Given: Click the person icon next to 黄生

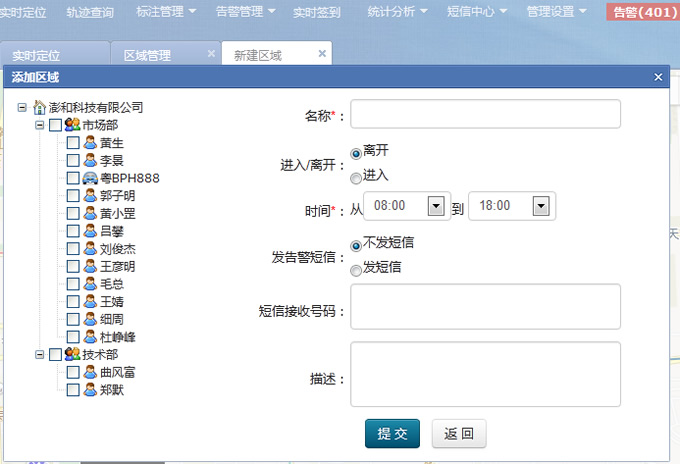Looking at the screenshot, I should coord(90,143).
